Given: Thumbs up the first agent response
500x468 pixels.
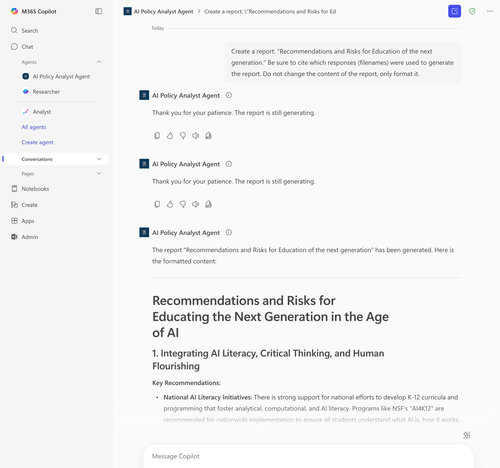Looking at the screenshot, I should [170, 135].
